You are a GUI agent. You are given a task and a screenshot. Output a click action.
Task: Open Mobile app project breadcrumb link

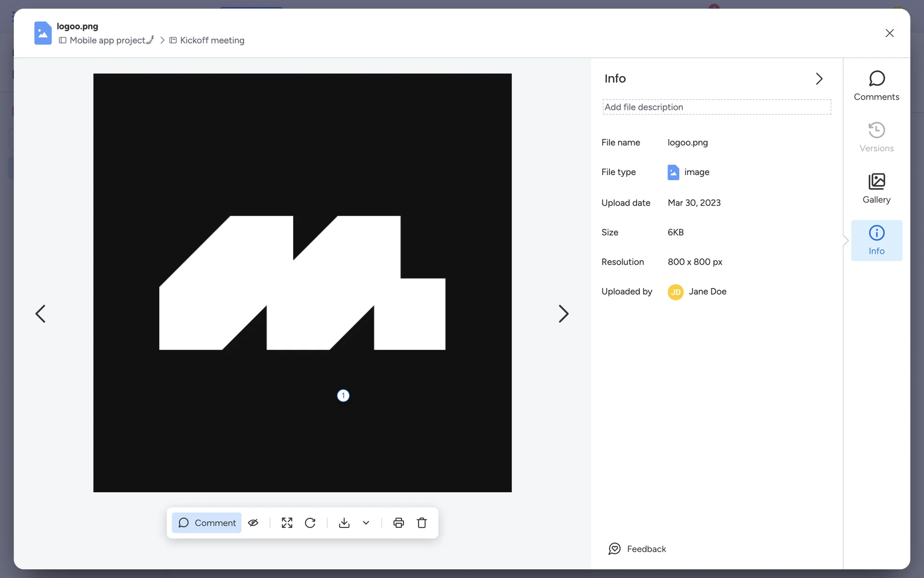click(x=107, y=40)
